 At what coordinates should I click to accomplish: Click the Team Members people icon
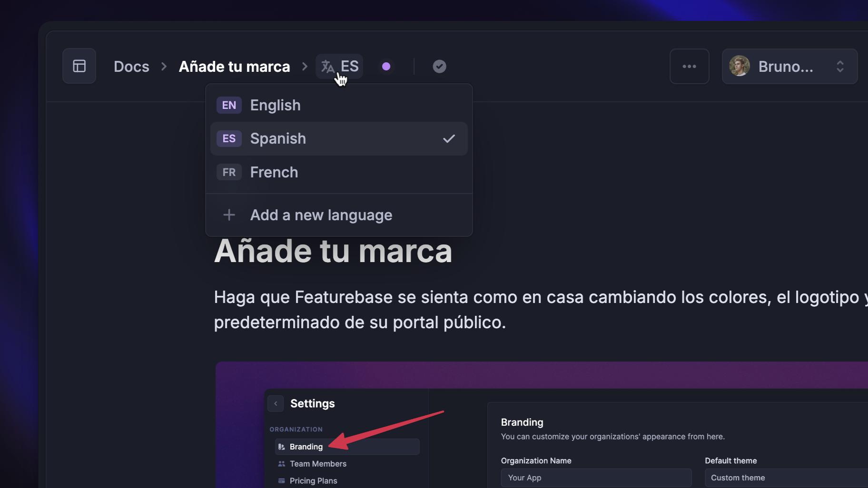280,464
